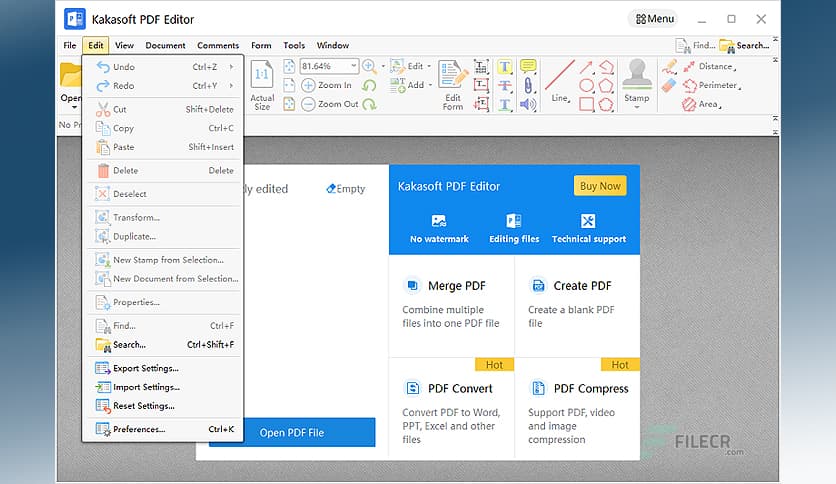
Task: Select the Stamp tool
Action: (637, 82)
